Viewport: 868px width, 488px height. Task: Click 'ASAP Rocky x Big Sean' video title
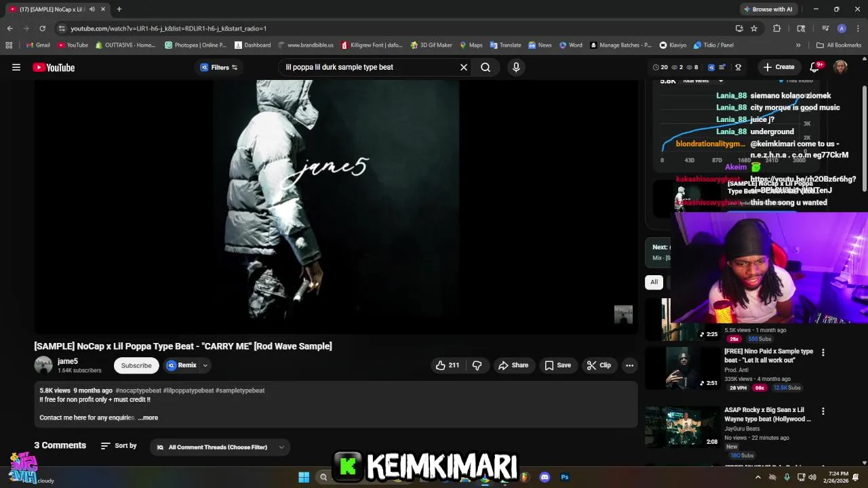[x=767, y=414]
